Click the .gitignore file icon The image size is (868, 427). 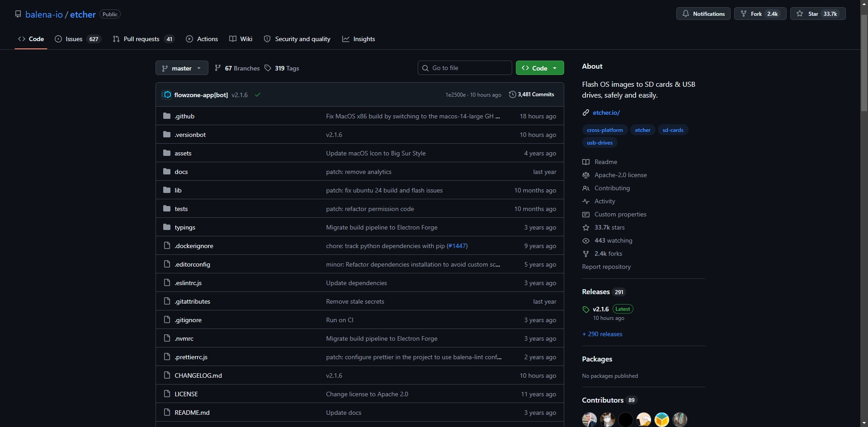pos(167,320)
